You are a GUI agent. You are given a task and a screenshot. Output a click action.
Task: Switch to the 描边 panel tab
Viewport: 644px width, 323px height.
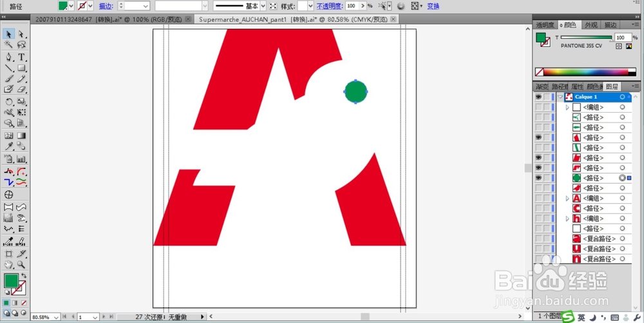(x=611, y=25)
